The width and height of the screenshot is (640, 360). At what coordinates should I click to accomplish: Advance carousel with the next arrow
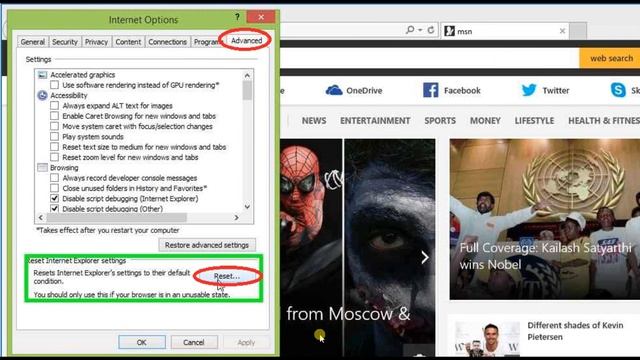point(424,257)
